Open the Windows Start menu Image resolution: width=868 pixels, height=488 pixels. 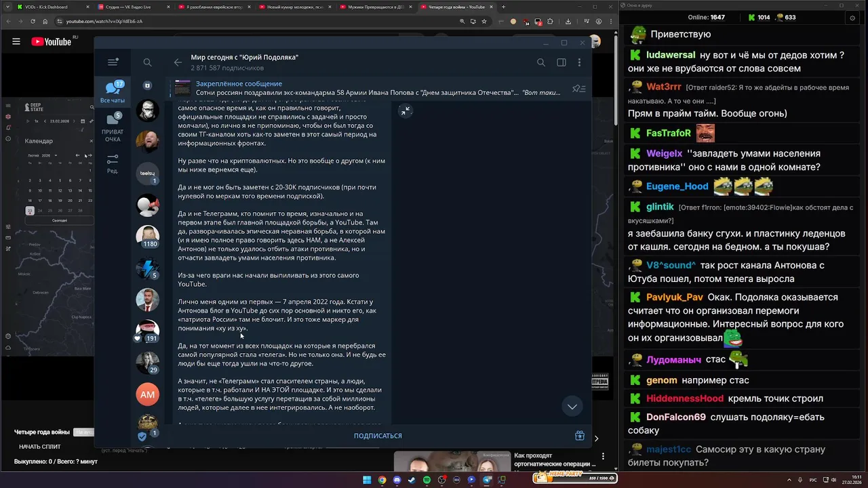[x=367, y=480]
